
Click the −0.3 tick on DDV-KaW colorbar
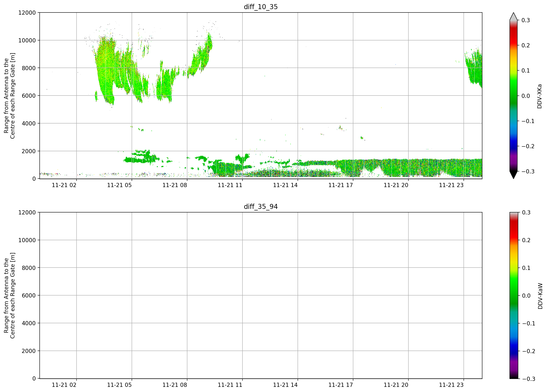coord(529,379)
